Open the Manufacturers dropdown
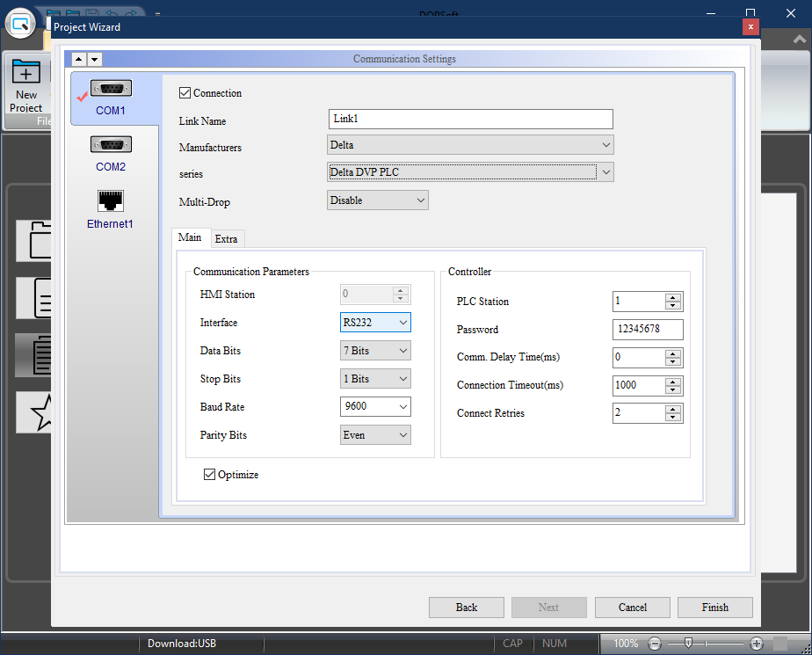 470,144
